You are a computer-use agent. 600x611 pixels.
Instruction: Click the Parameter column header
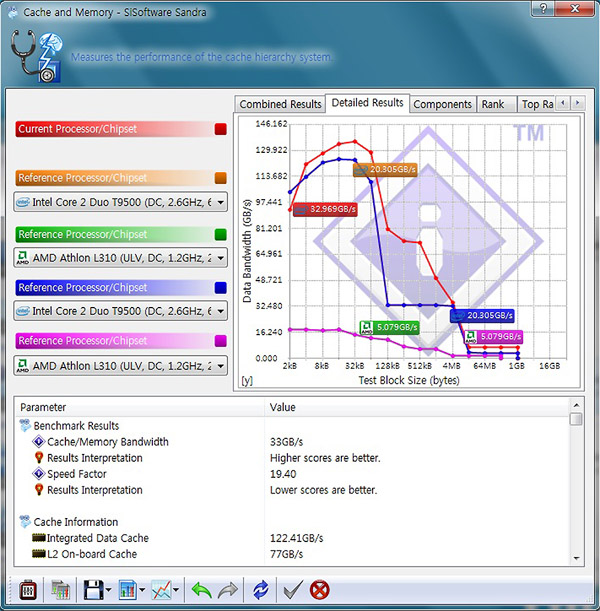[x=139, y=407]
